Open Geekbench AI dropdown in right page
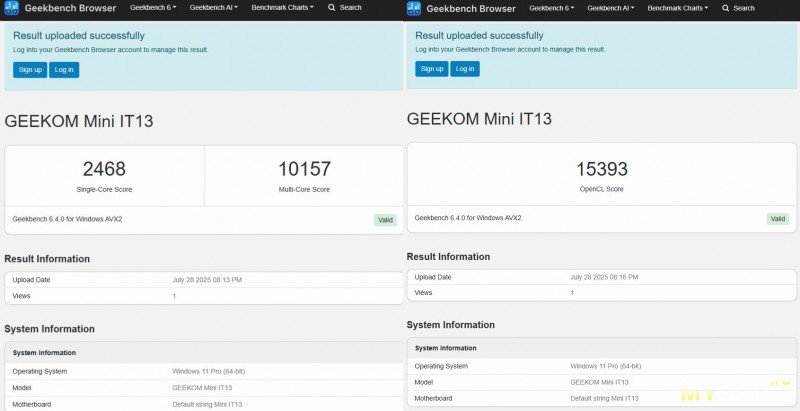 611,8
